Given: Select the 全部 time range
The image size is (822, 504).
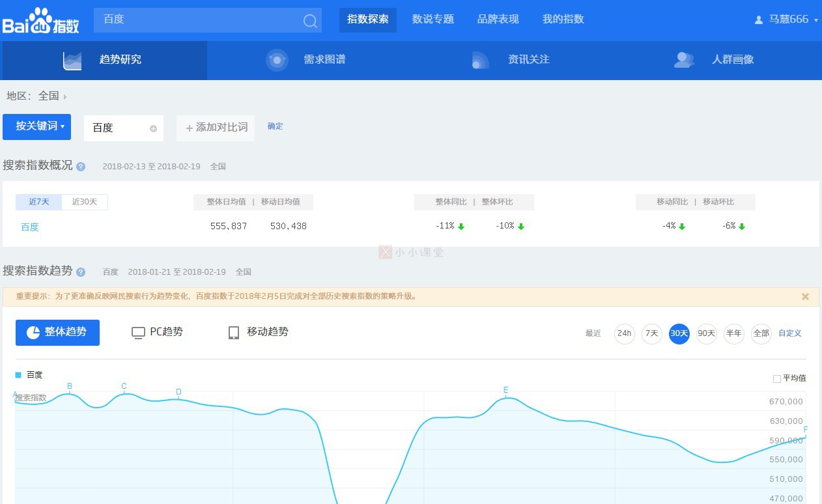Looking at the screenshot, I should point(761,334).
